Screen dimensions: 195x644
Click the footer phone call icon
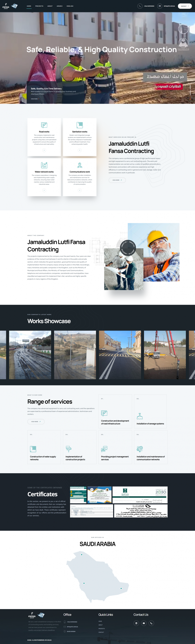151,623
